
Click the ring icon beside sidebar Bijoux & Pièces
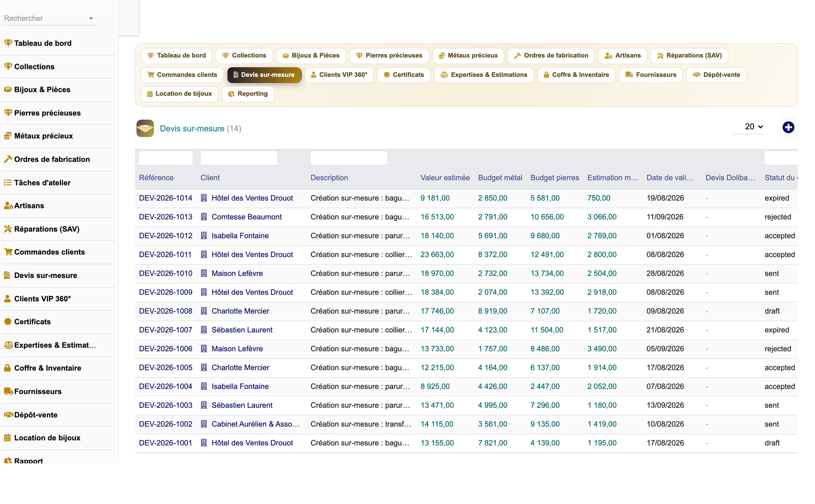[x=8, y=89]
